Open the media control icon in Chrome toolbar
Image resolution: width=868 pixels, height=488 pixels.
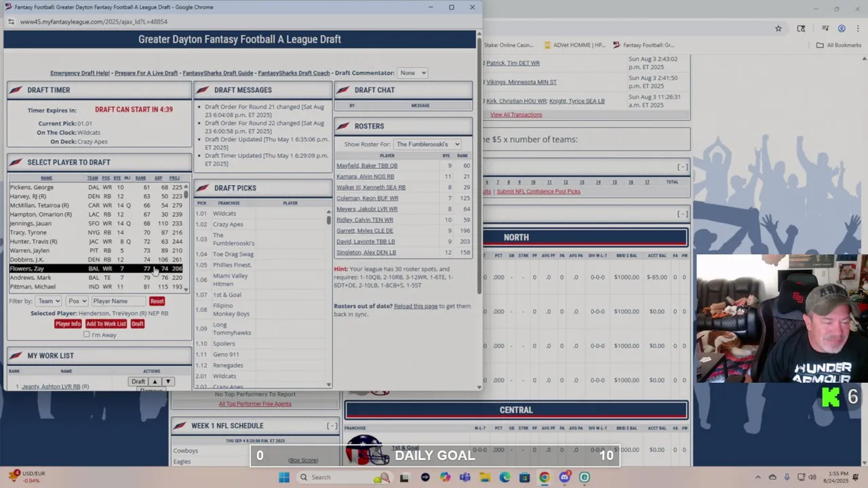[825, 28]
